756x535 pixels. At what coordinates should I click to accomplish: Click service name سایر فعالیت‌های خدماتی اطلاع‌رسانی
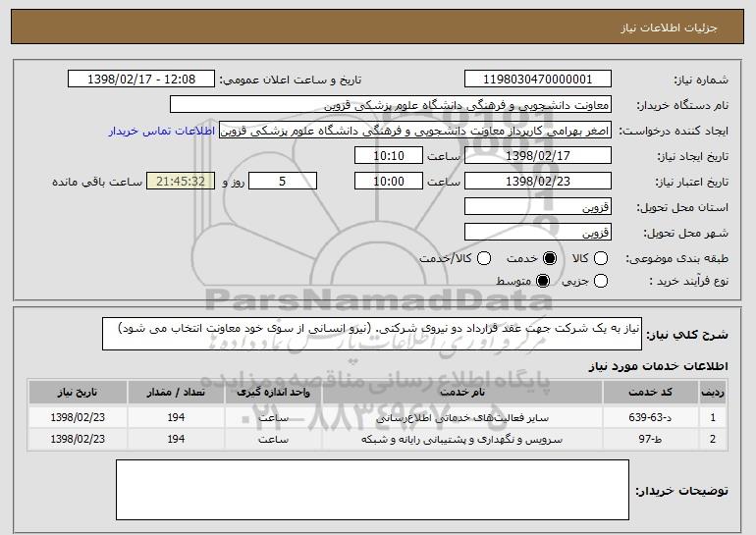(461, 418)
